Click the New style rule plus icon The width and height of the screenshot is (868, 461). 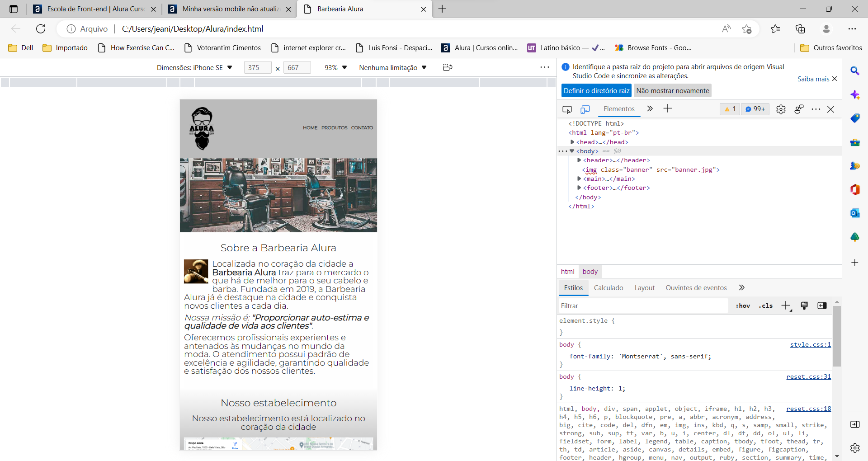pos(786,306)
